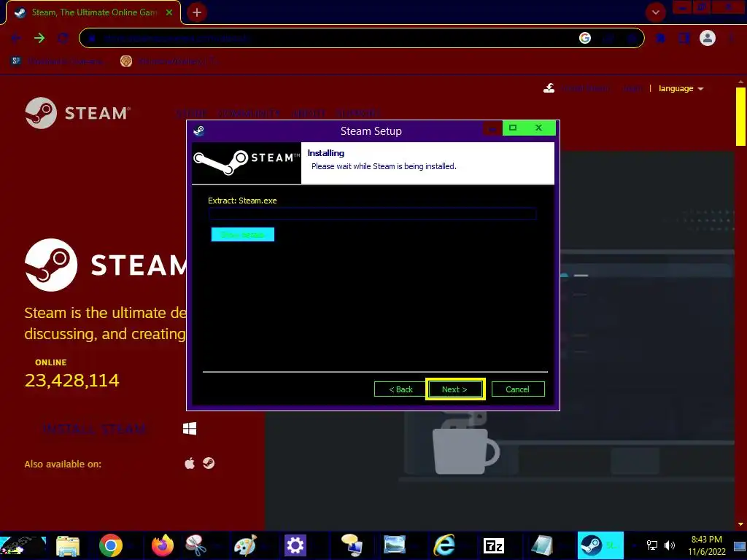Click the cyan Show details button
This screenshot has height=560, width=747.
(x=242, y=234)
